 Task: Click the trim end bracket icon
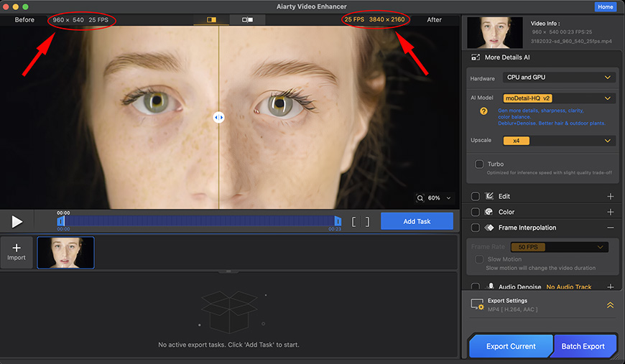(x=367, y=221)
